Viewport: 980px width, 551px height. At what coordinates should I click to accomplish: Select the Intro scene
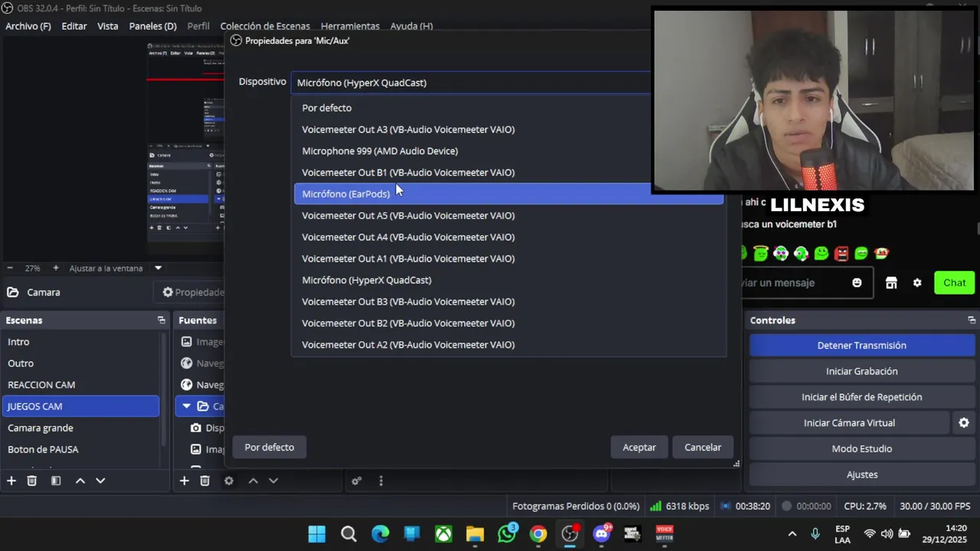(x=80, y=342)
